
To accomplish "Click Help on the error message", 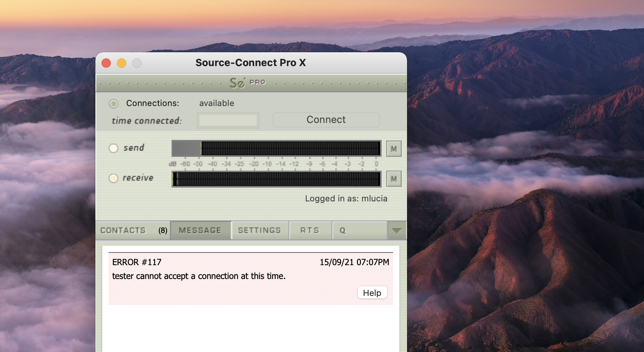I will (x=372, y=293).
